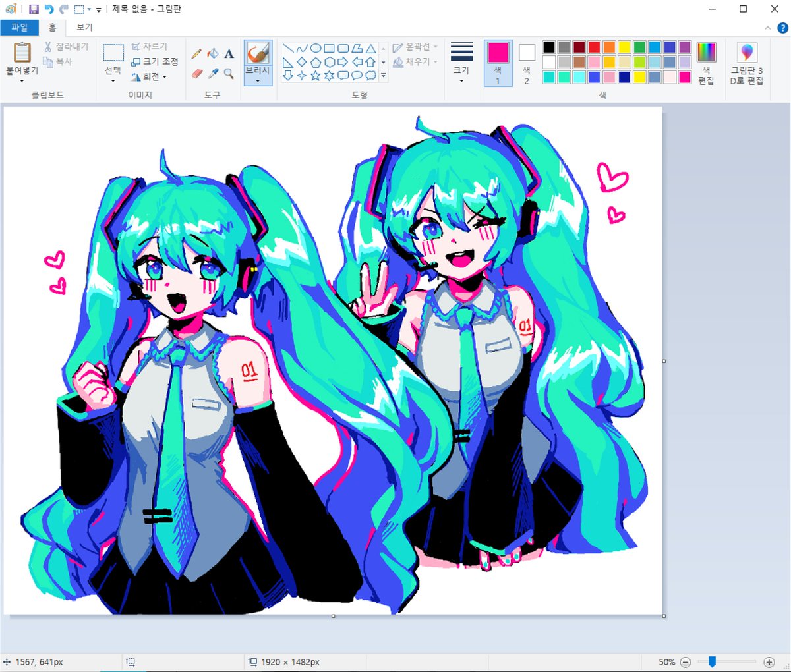The image size is (791, 672).
Task: Choose the Oval shape
Action: pos(315,49)
